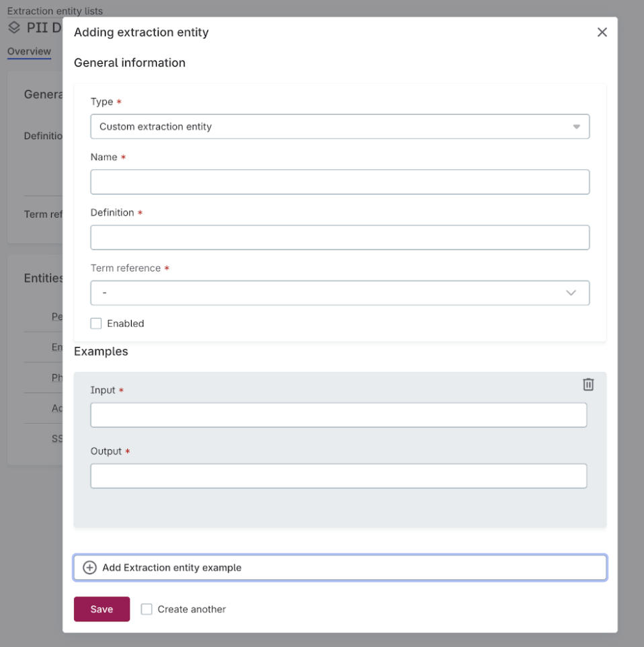Image resolution: width=644 pixels, height=647 pixels.
Task: Click the Create another label text
Action: tap(192, 609)
